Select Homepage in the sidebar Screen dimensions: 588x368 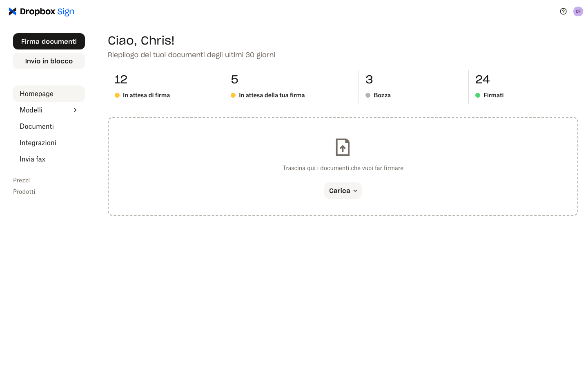point(36,94)
